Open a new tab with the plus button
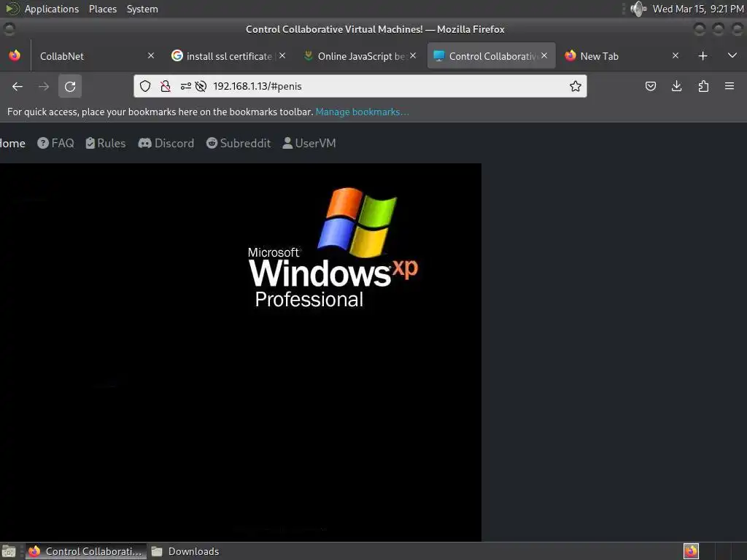 click(703, 56)
